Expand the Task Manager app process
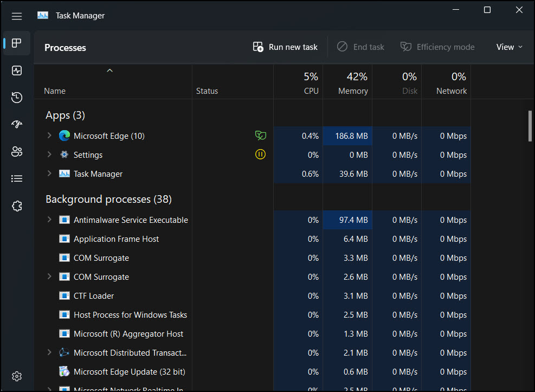 tap(49, 173)
